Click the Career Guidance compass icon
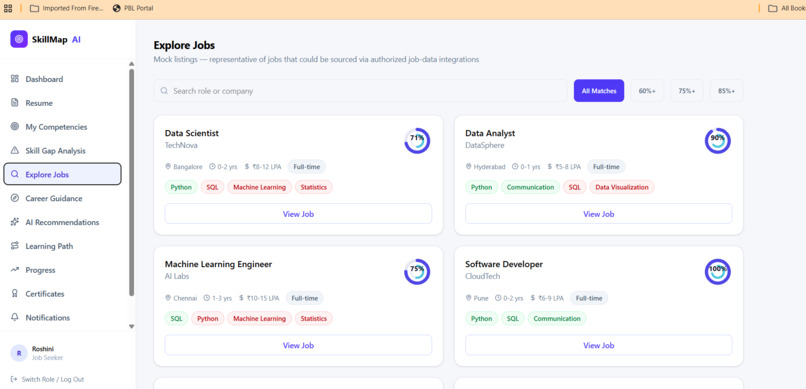Image resolution: width=806 pixels, height=389 pixels. 15,198
